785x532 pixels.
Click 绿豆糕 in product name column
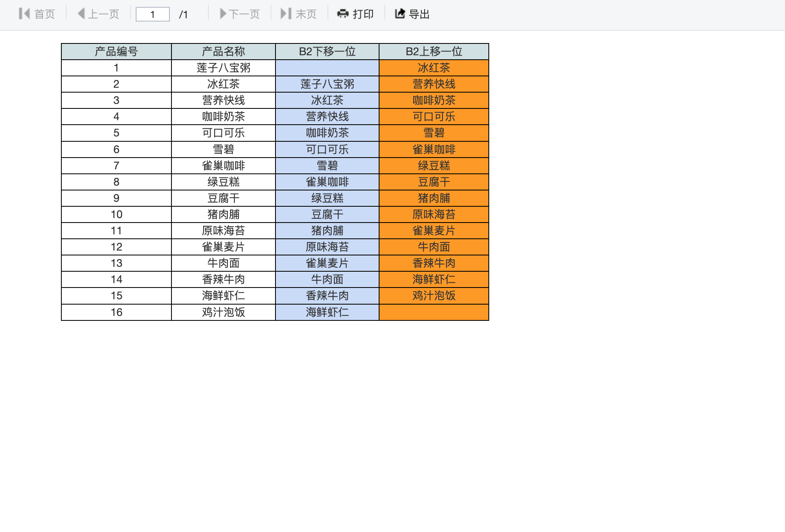tap(223, 182)
